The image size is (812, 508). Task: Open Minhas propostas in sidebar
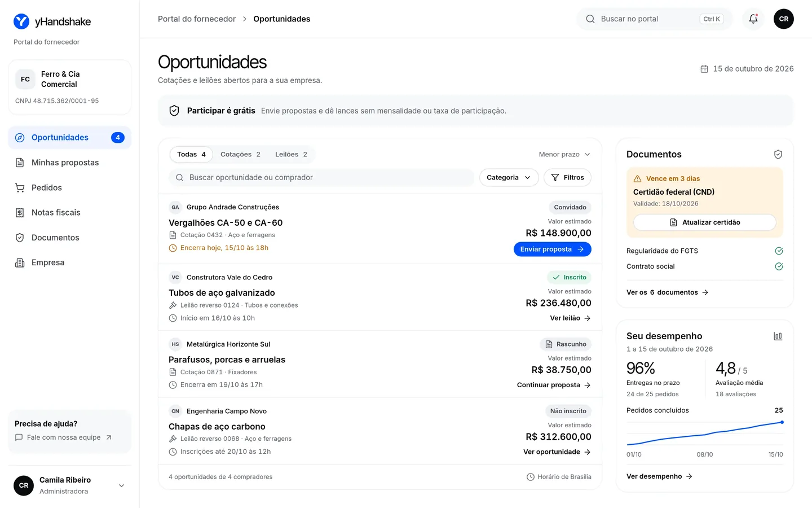click(x=70, y=163)
